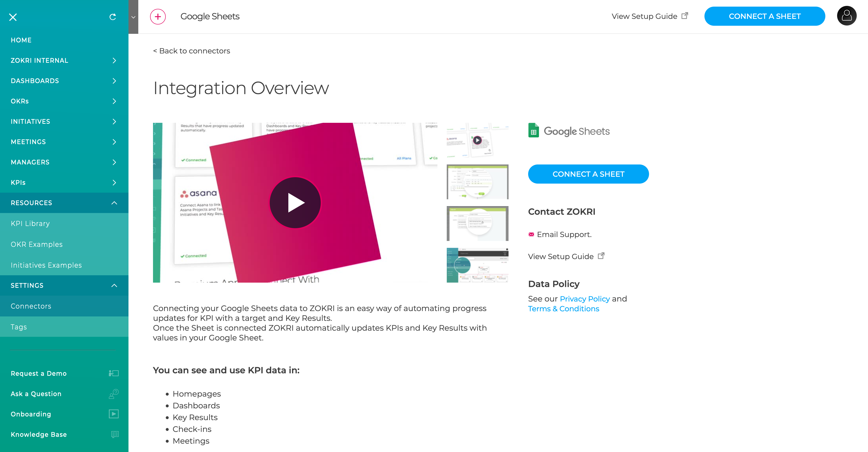Image resolution: width=868 pixels, height=452 pixels.
Task: Select the second screenshot thumbnail
Action: (x=477, y=182)
